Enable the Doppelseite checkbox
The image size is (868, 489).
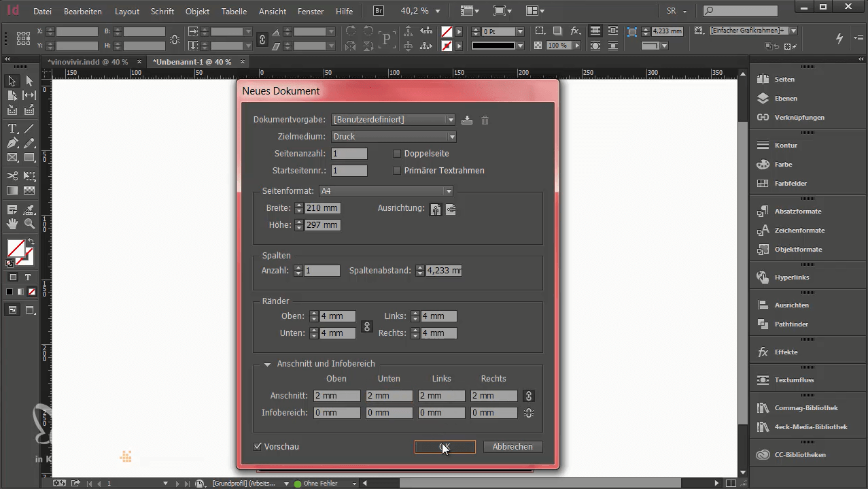(398, 154)
